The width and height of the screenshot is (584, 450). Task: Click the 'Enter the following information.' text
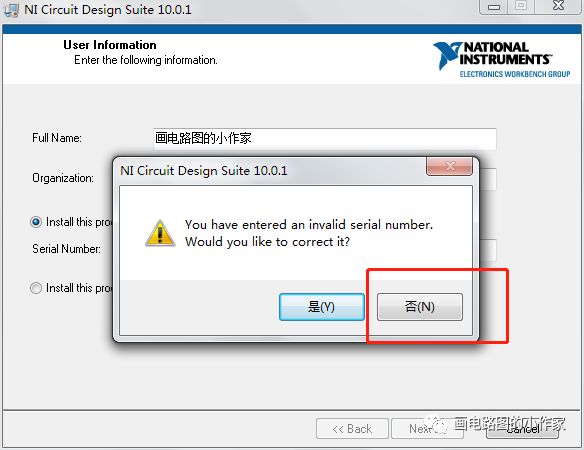coord(146,60)
